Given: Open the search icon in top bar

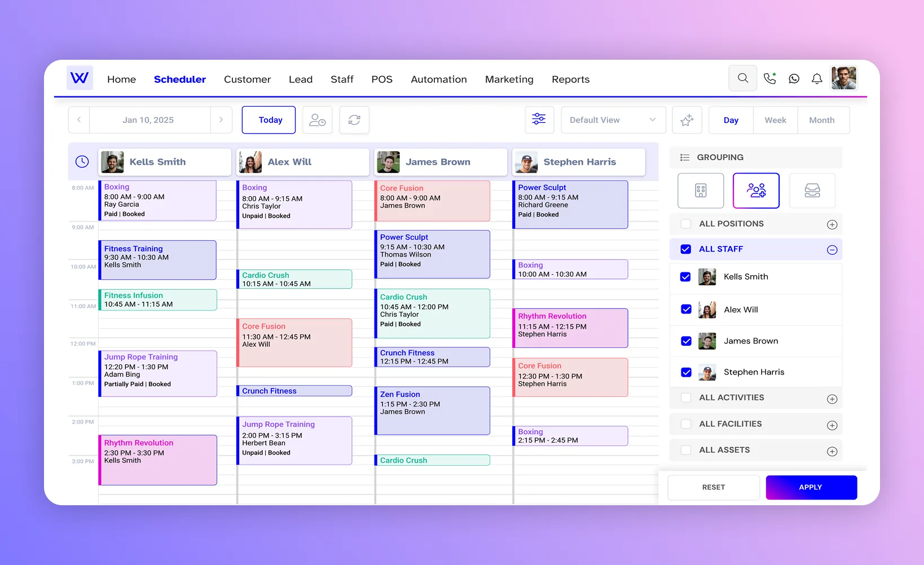Looking at the screenshot, I should tap(742, 78).
